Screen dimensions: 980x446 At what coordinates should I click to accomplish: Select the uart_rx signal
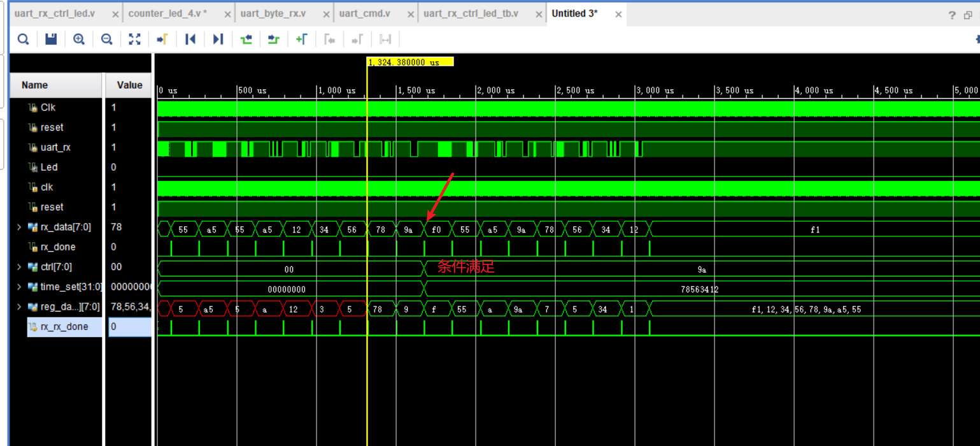56,147
